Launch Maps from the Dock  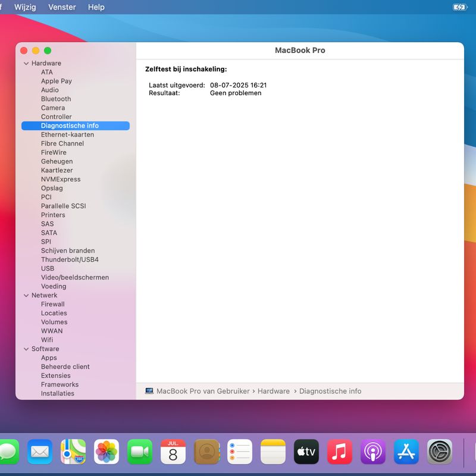pyautogui.click(x=73, y=452)
